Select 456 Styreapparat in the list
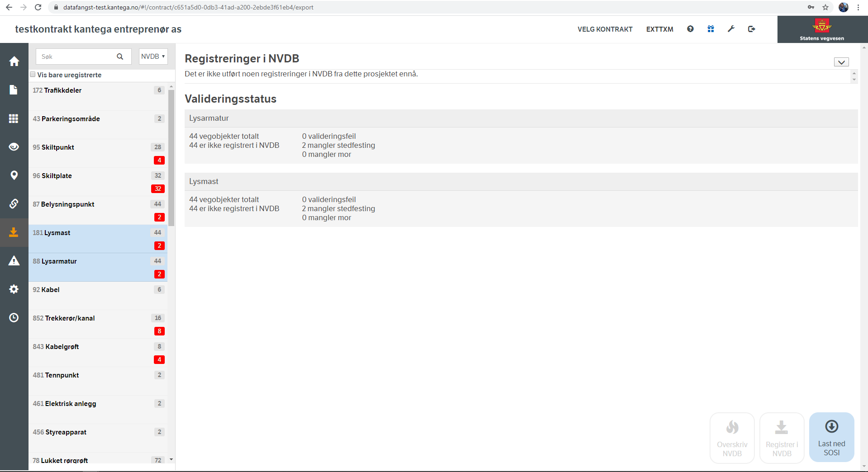 click(x=98, y=438)
